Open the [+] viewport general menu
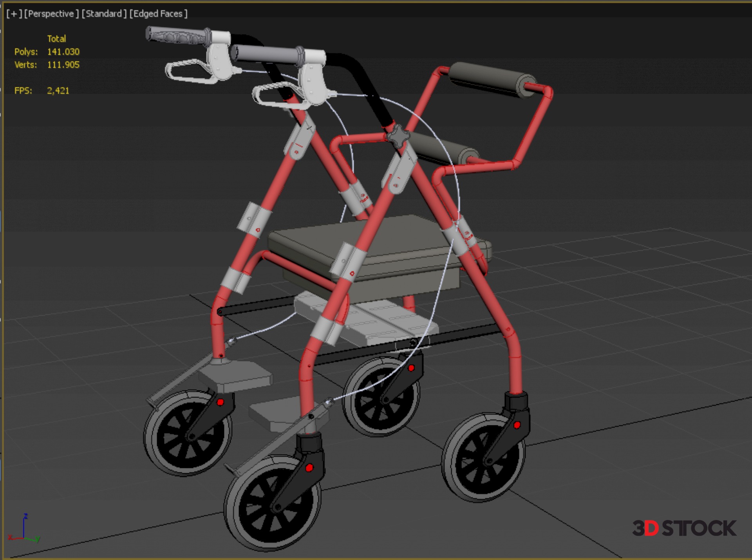Viewport: 752px width, 560px height. click(14, 14)
